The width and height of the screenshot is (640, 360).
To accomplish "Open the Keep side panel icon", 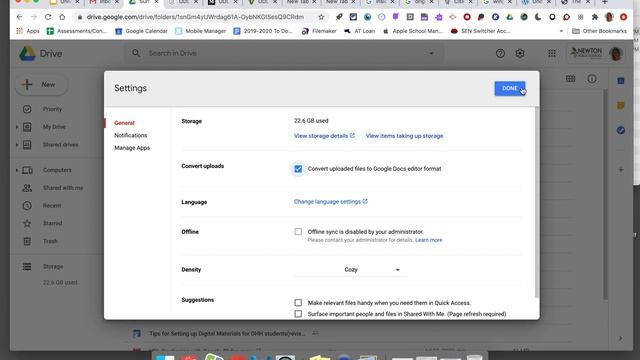I will 620,106.
